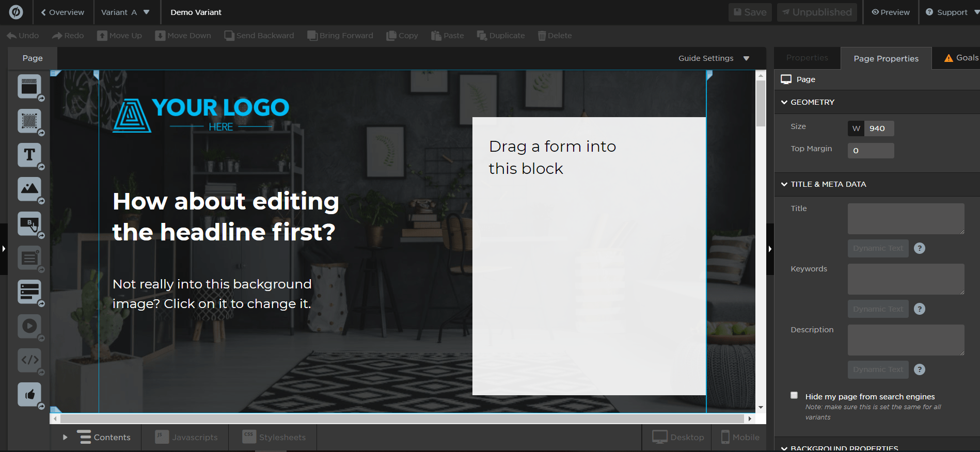Collapse the right properties panel arrow
The height and width of the screenshot is (452, 980).
click(x=770, y=249)
